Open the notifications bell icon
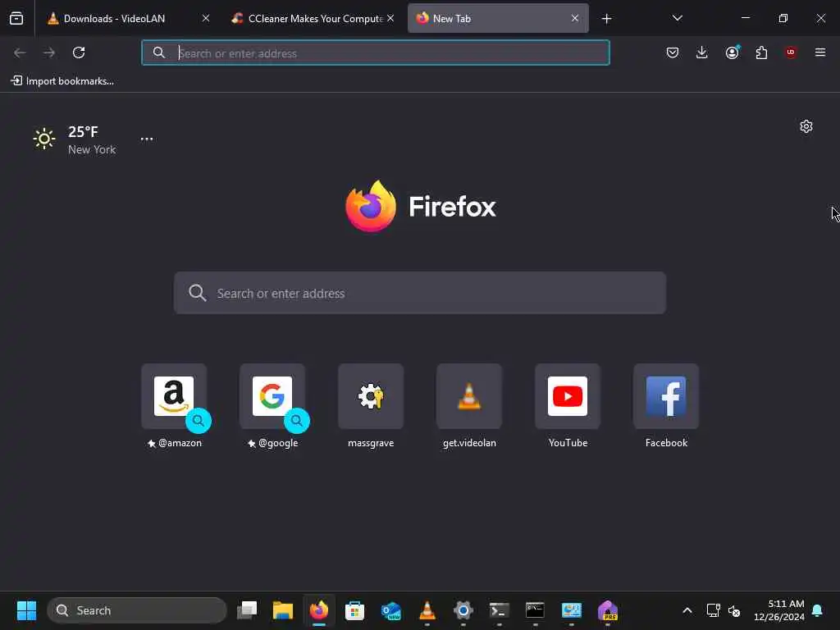 (818, 610)
